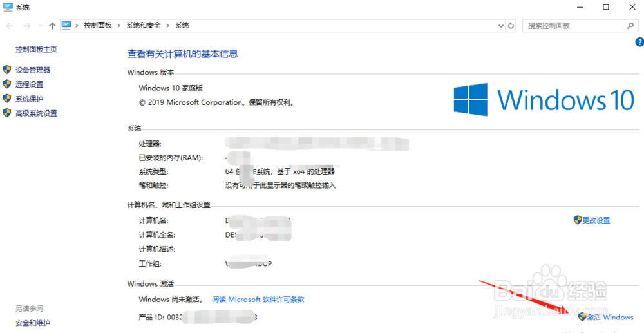The height and width of the screenshot is (333, 644).
Task: Open recent locations dropdown arrow
Action: [x=40, y=26]
